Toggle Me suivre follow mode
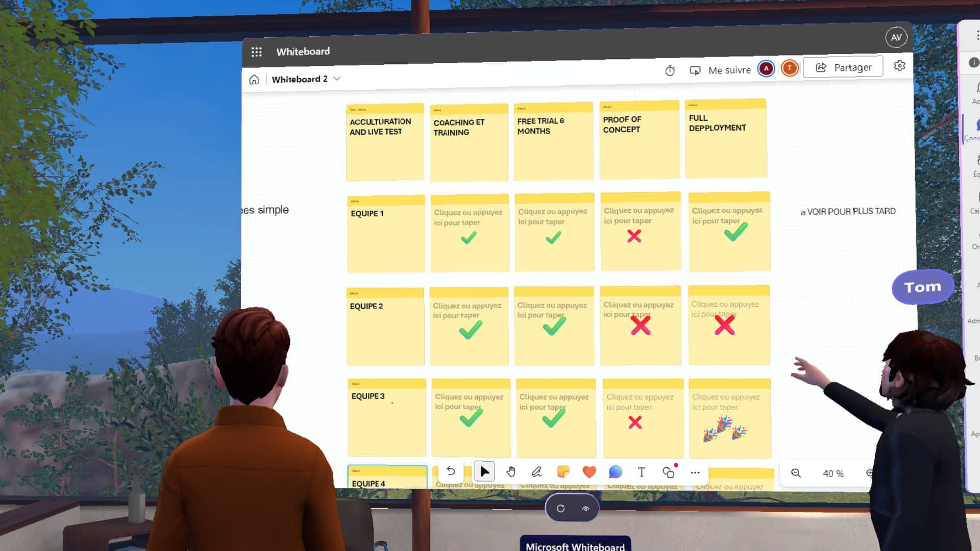 720,70
